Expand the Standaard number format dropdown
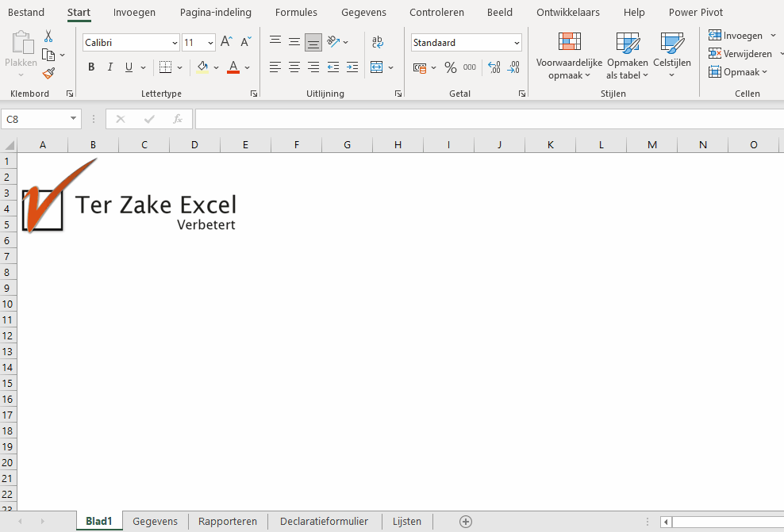Screen dimensions: 784x532 tap(517, 43)
